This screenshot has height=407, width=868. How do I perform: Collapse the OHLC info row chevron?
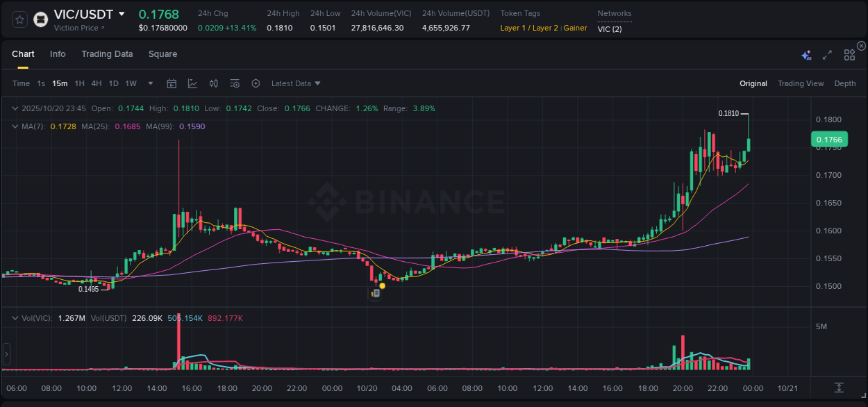pos(15,108)
